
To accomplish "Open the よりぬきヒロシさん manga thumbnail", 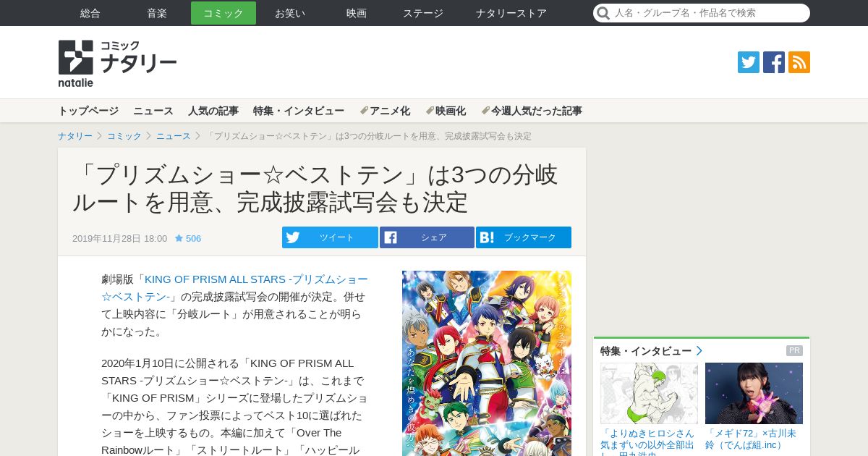I will click(649, 393).
